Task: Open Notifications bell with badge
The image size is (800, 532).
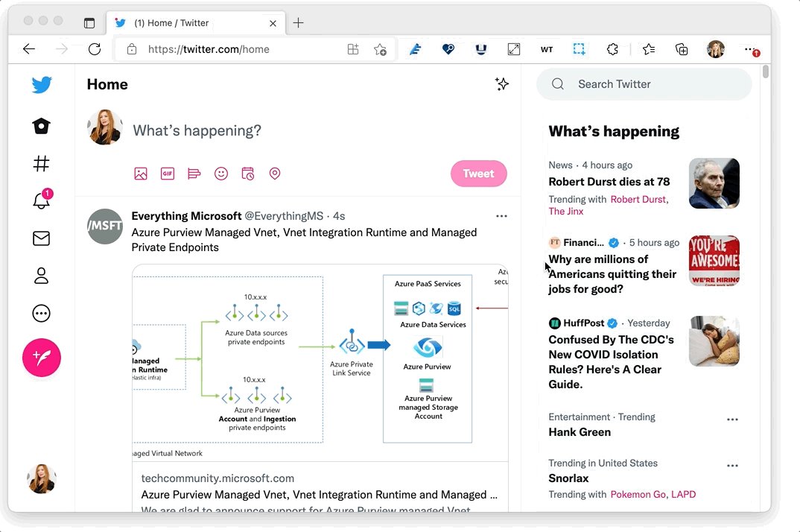Action: point(42,200)
